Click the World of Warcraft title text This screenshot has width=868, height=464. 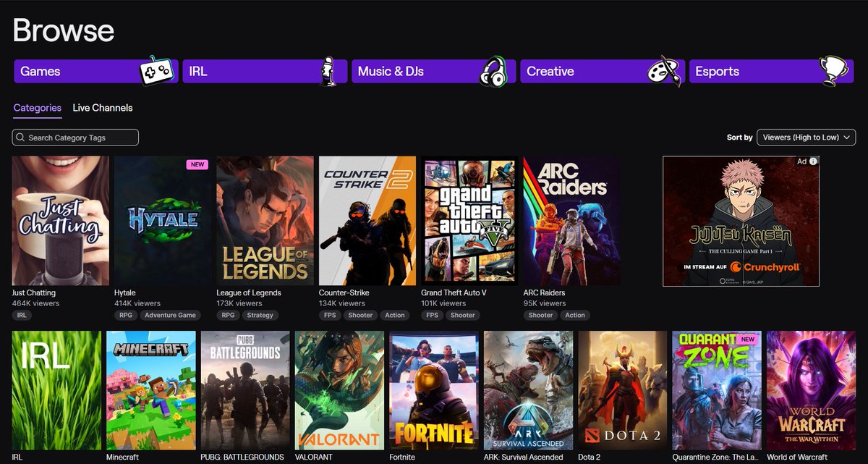coord(798,457)
